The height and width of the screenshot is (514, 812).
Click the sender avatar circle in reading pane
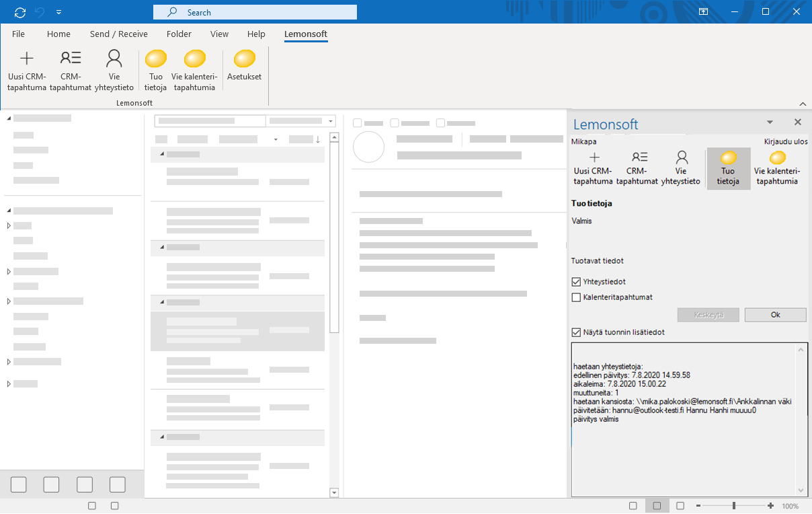pos(368,147)
